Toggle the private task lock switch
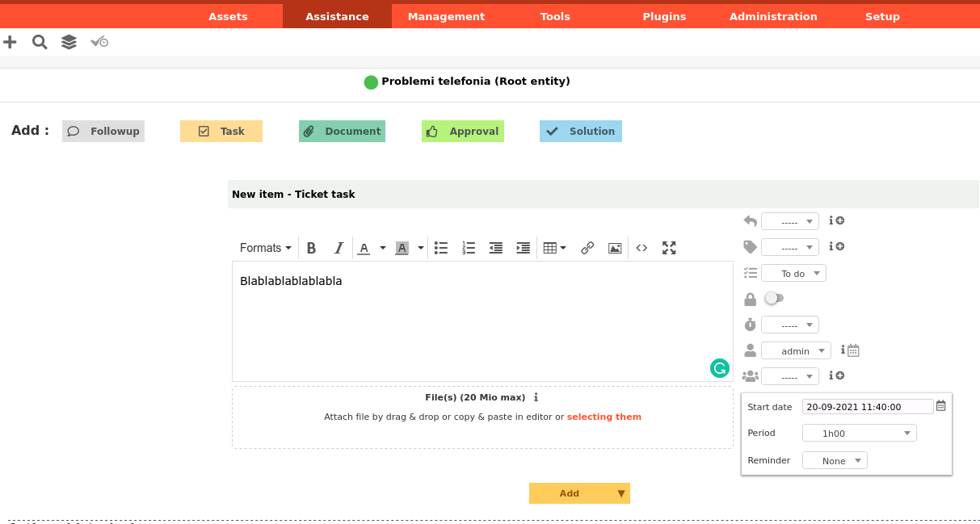This screenshot has height=524, width=980. coord(773,298)
